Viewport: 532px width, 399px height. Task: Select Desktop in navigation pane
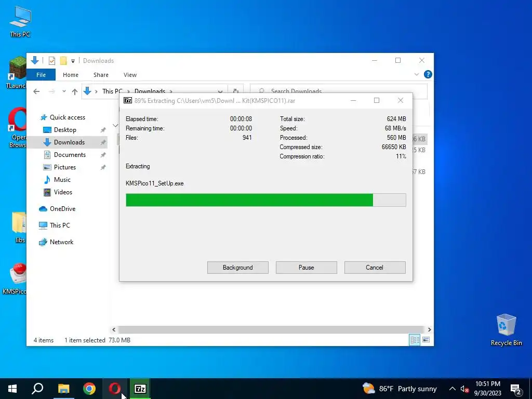65,130
